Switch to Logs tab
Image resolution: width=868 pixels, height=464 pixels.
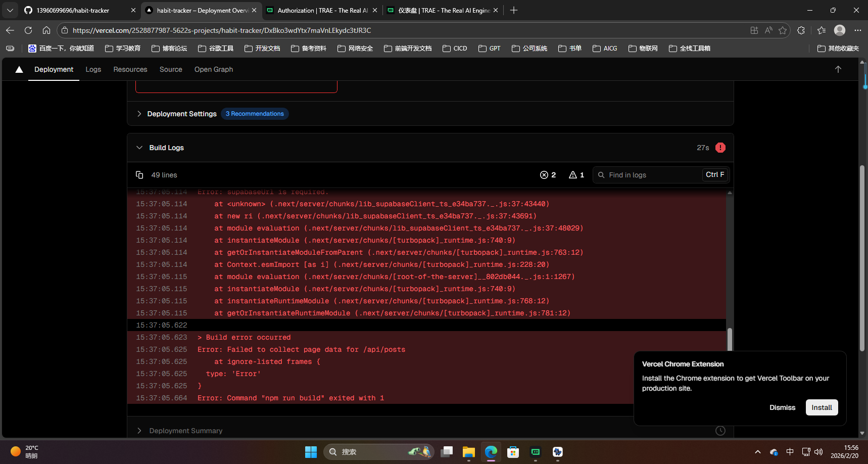pos(93,69)
